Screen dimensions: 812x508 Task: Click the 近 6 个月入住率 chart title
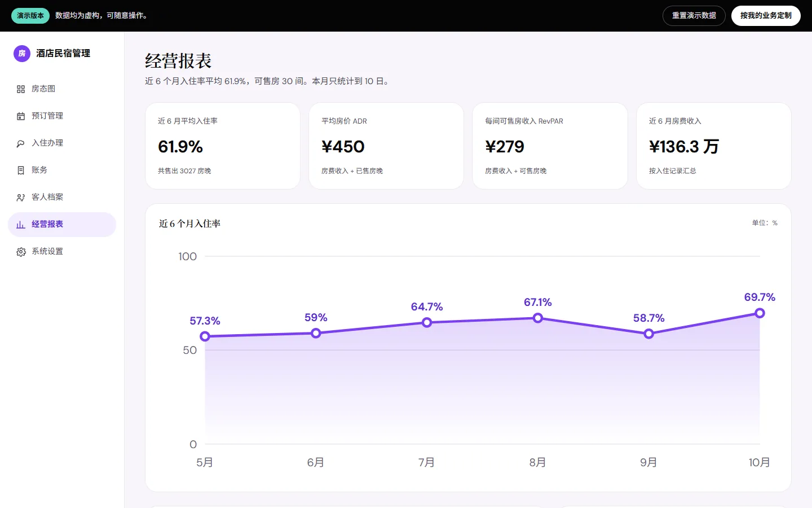pyautogui.click(x=189, y=224)
